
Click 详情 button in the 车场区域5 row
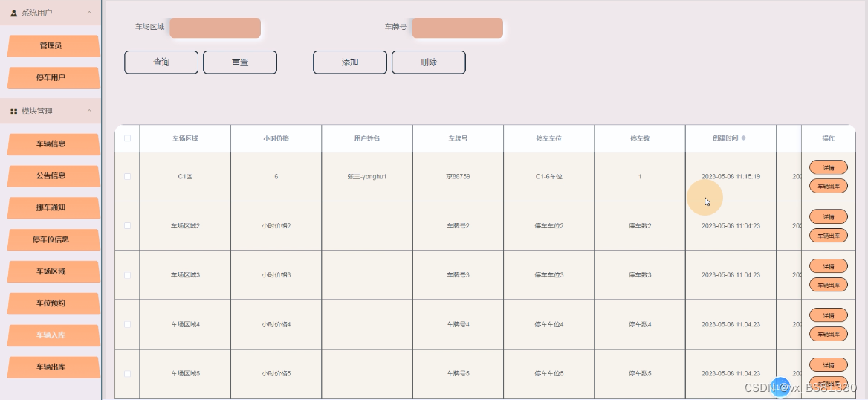828,365
